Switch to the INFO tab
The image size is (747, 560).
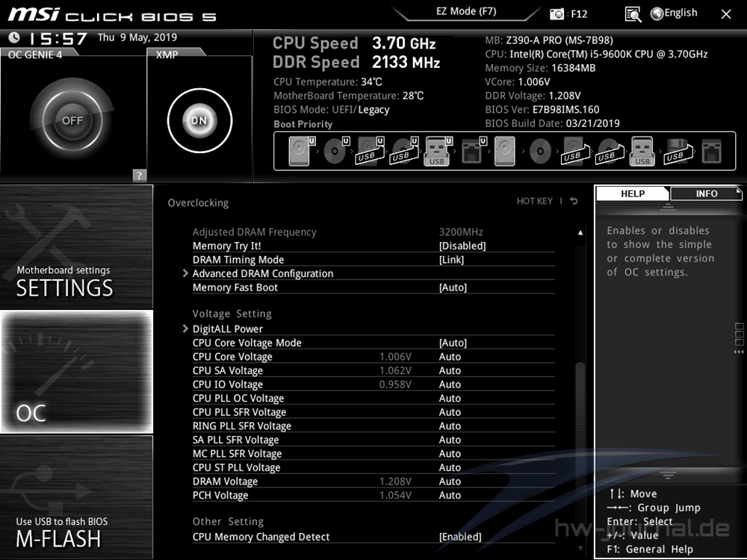click(706, 193)
